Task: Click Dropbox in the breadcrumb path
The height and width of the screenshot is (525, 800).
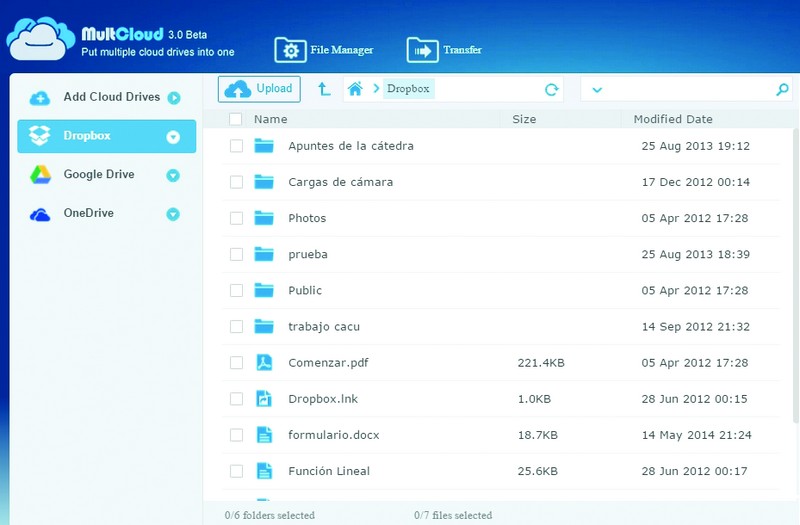Action: (x=408, y=89)
